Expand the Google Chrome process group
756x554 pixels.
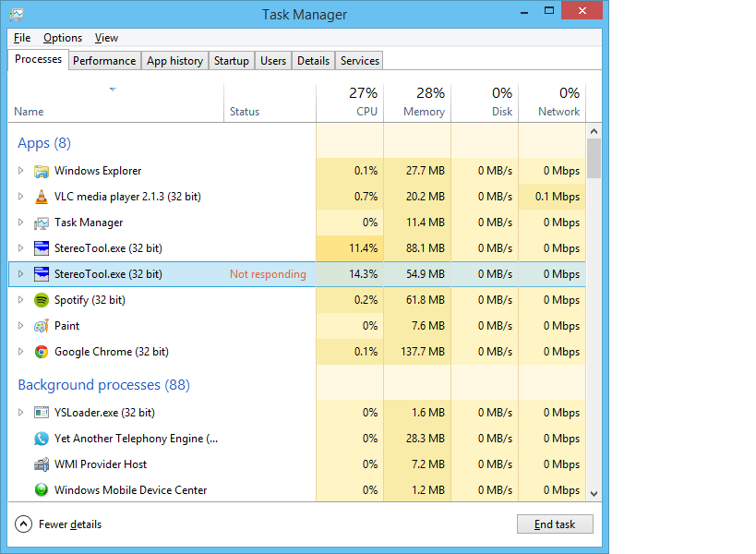20,352
